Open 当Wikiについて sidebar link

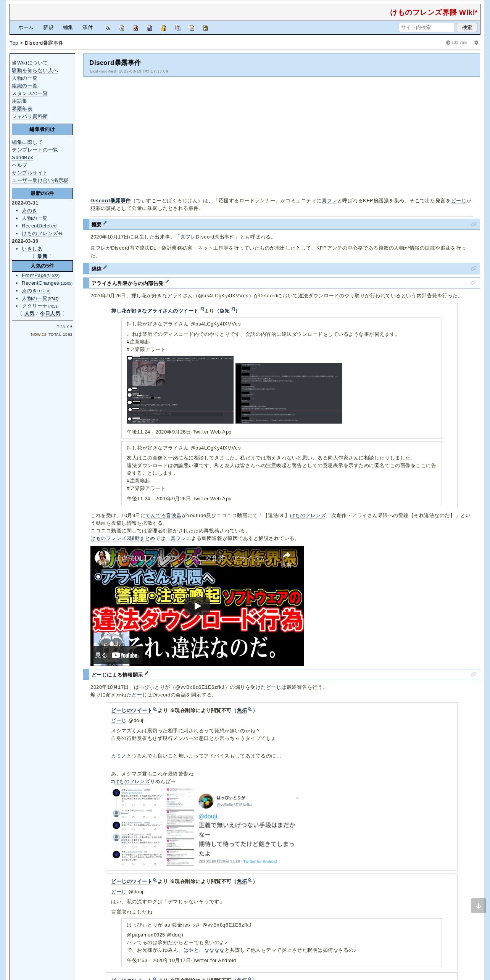point(30,63)
